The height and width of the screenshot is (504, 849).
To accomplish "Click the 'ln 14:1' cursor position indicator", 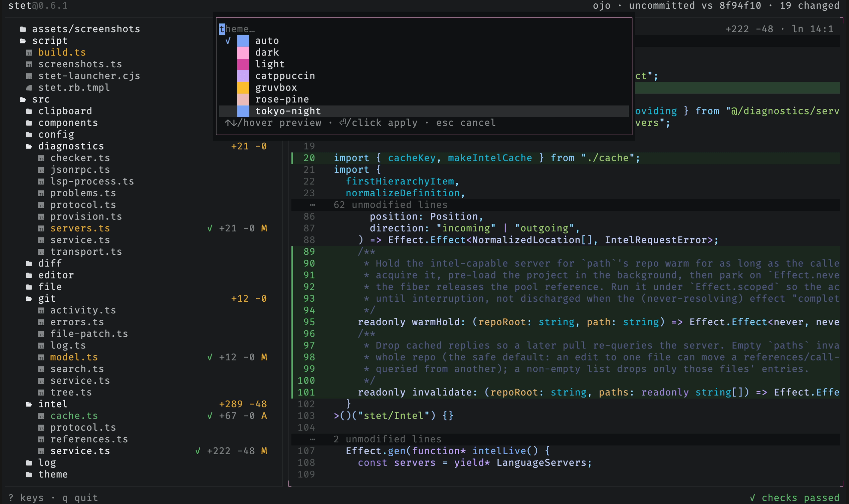I will (812, 29).
